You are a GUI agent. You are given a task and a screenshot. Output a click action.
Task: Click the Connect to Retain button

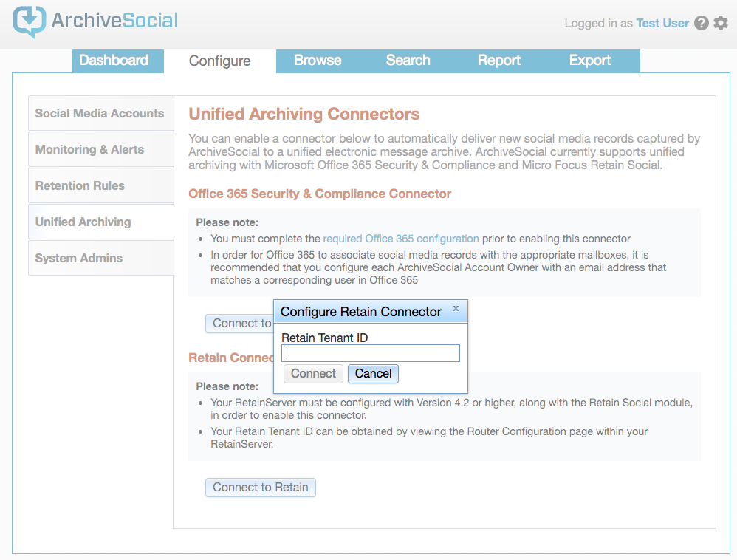click(x=261, y=488)
